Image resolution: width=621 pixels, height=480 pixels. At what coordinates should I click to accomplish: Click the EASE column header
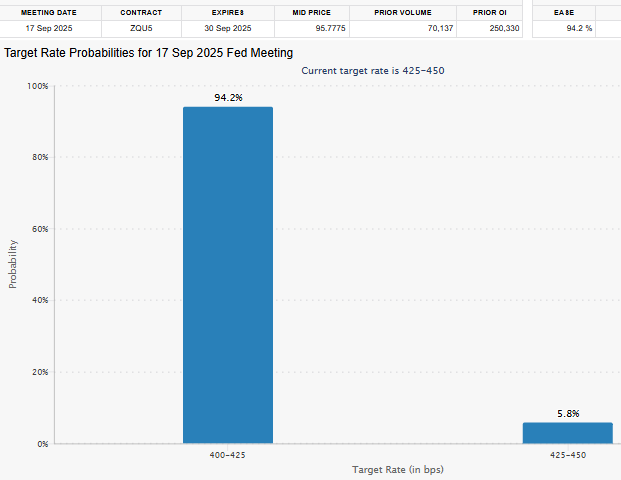click(x=564, y=13)
